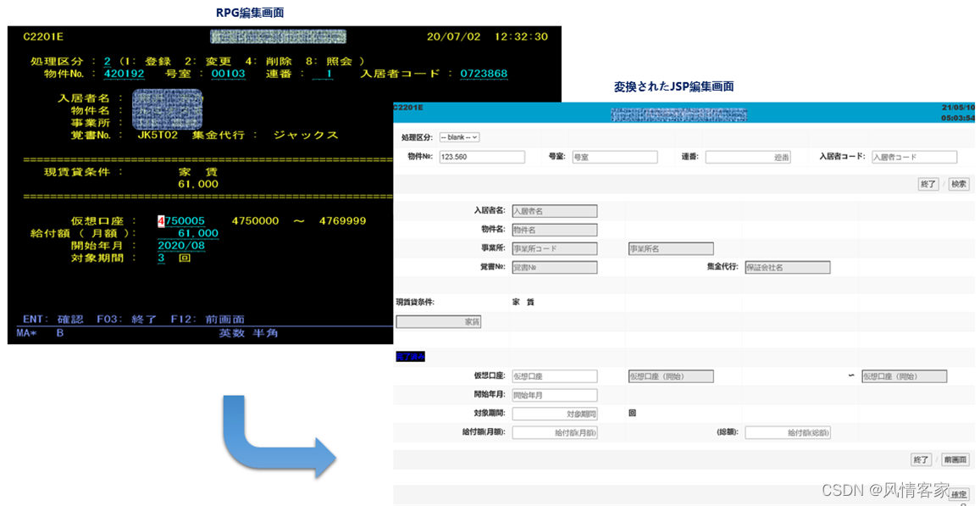This screenshot has width=980, height=506.
Task: Click 入居者コード value 0723868 in RPG screen
Action: coord(484,75)
